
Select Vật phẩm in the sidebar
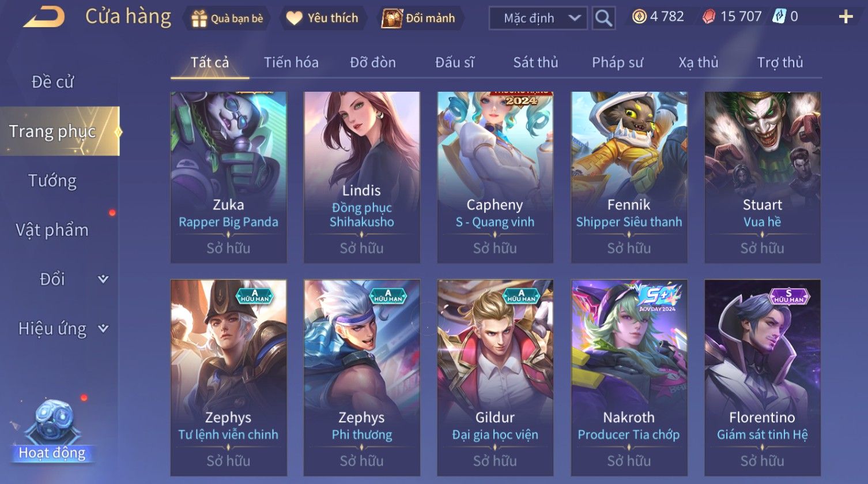coord(52,230)
